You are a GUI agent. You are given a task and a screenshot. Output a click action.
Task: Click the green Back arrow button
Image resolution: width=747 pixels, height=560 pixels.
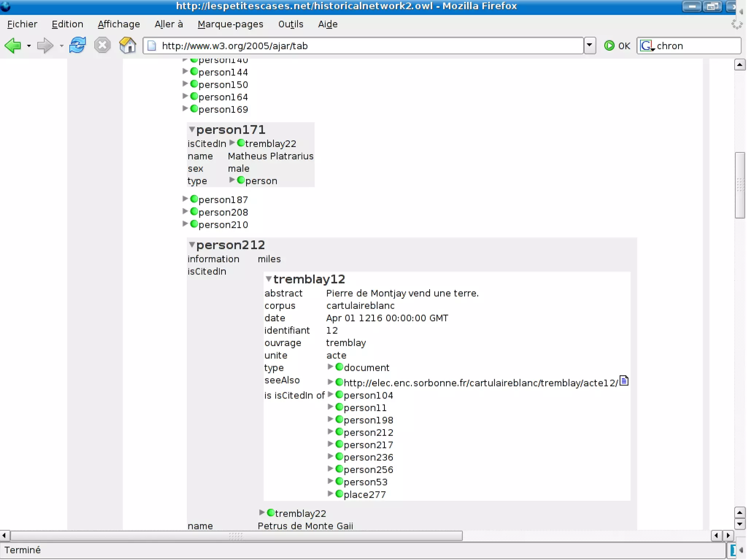point(12,46)
